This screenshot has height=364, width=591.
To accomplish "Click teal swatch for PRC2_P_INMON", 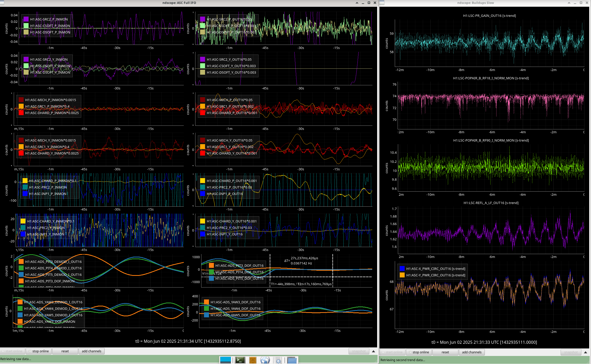I will pos(25,187).
